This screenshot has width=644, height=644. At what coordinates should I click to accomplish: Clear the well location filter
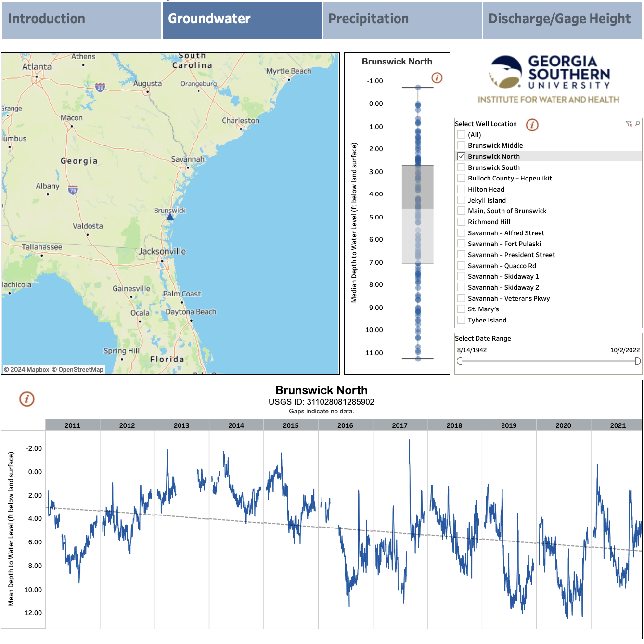[629, 124]
